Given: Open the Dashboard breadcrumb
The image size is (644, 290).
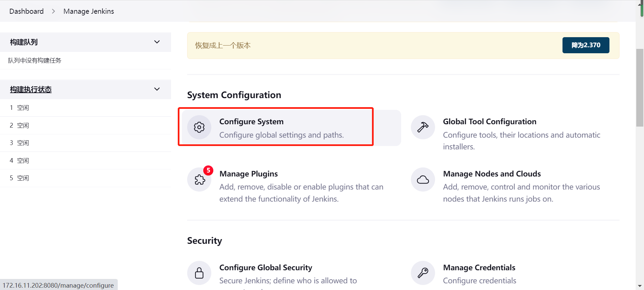Looking at the screenshot, I should (x=26, y=11).
